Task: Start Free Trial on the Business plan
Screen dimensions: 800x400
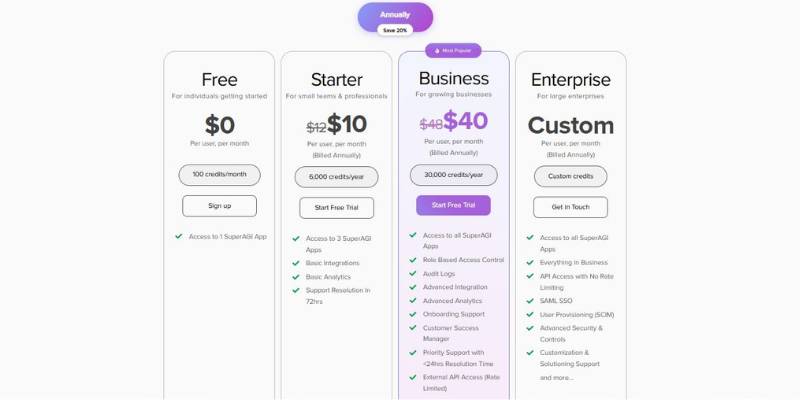Action: (453, 205)
